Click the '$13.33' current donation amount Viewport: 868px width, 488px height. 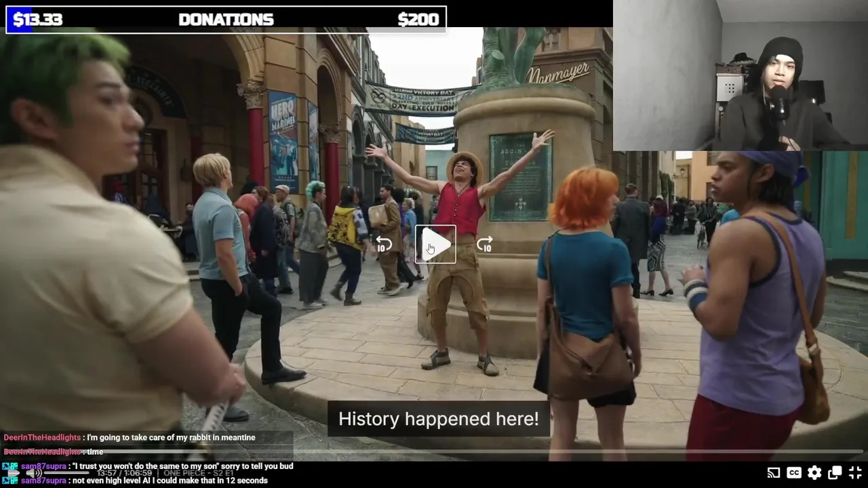[x=38, y=20]
